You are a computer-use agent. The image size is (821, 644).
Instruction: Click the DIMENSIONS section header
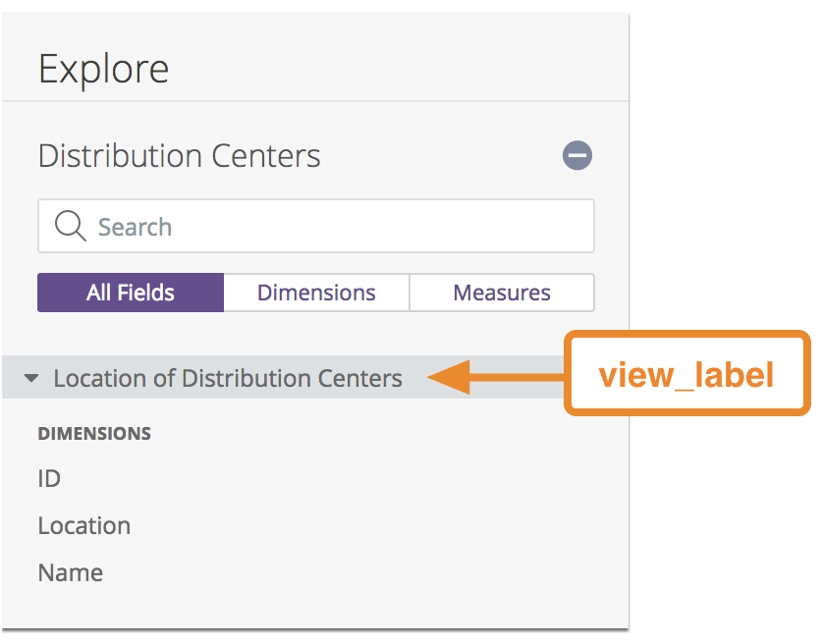94,433
